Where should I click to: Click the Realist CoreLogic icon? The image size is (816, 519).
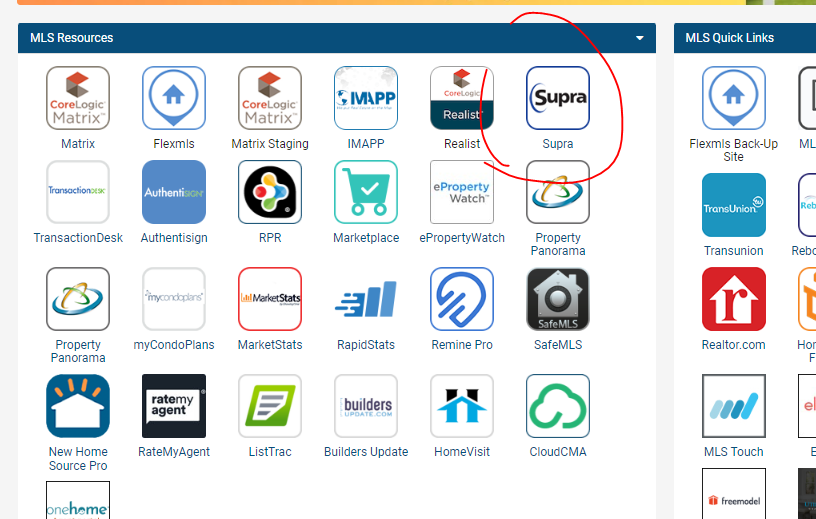click(x=462, y=98)
